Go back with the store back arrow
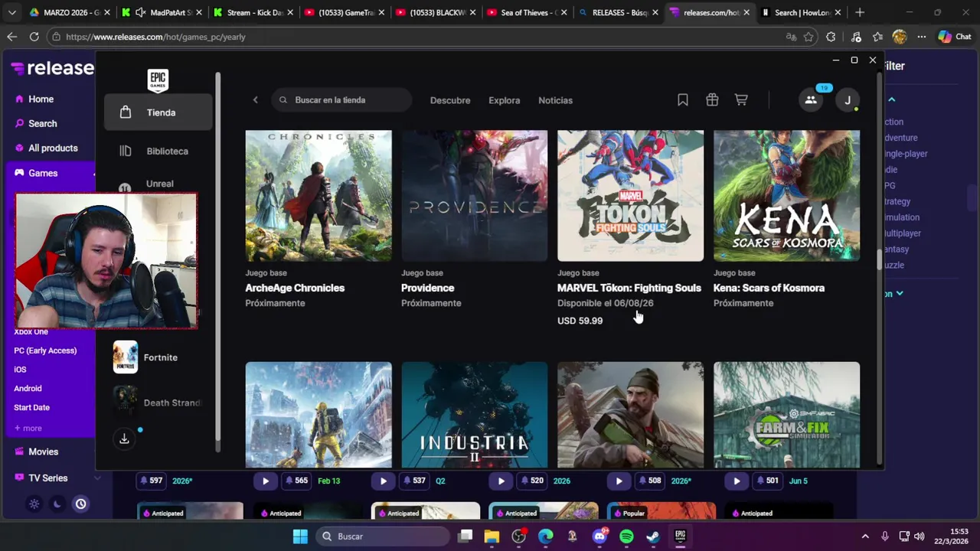980x551 pixels. click(255, 100)
